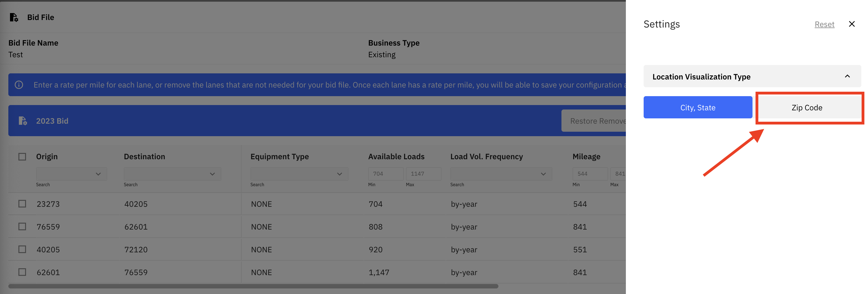Screen dimensions: 868x294
Task: Select the City, State visualization option
Action: point(698,107)
